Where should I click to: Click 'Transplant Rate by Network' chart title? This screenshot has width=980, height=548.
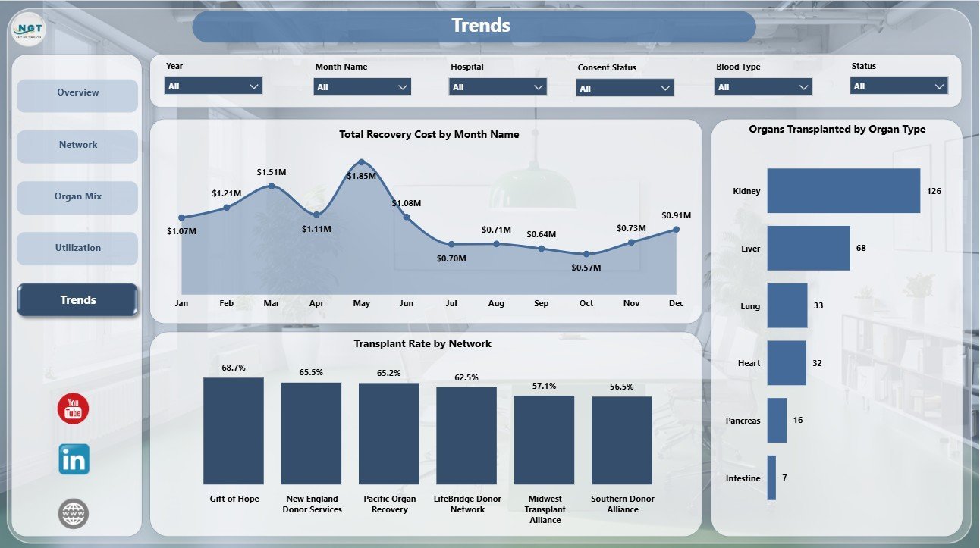[422, 343]
